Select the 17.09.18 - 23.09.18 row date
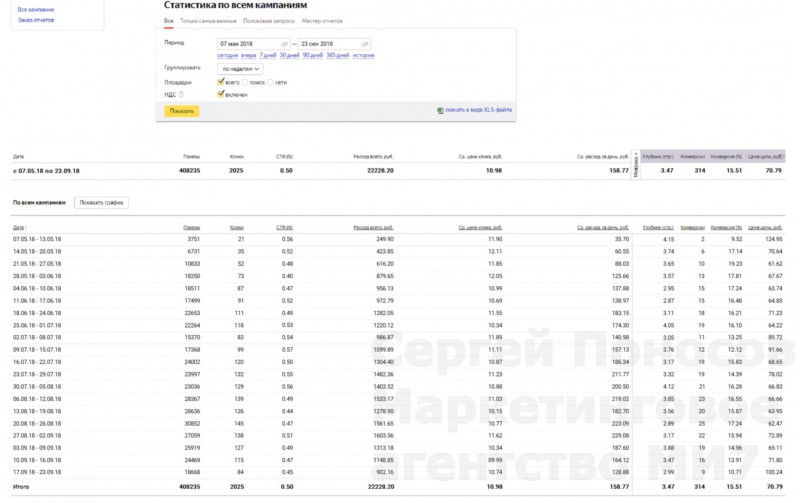The image size is (800, 503). (x=37, y=472)
